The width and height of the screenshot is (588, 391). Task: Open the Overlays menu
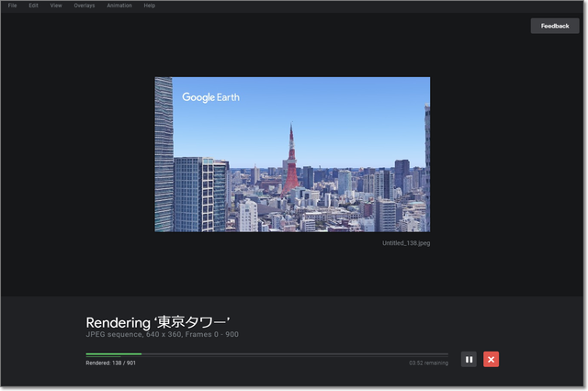85,6
